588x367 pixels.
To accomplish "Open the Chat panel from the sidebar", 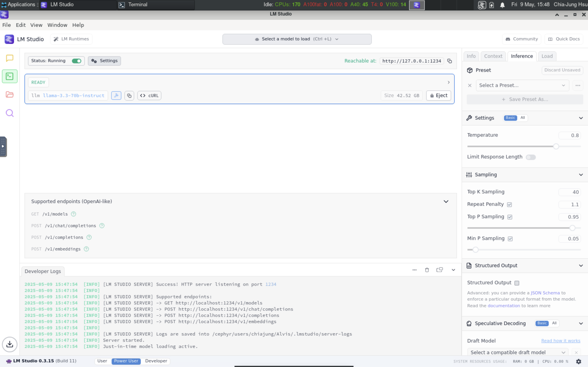I will 10,58.
